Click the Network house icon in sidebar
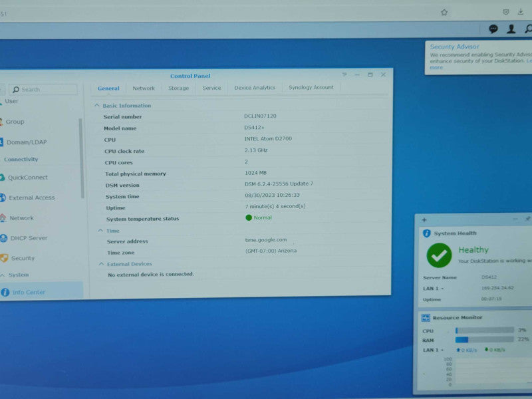The height and width of the screenshot is (399, 532). (3, 218)
